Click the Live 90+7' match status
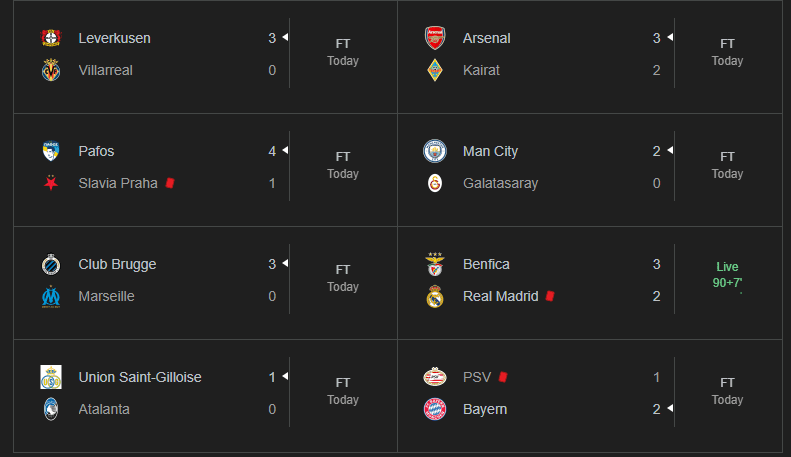The width and height of the screenshot is (791, 457). (727, 275)
